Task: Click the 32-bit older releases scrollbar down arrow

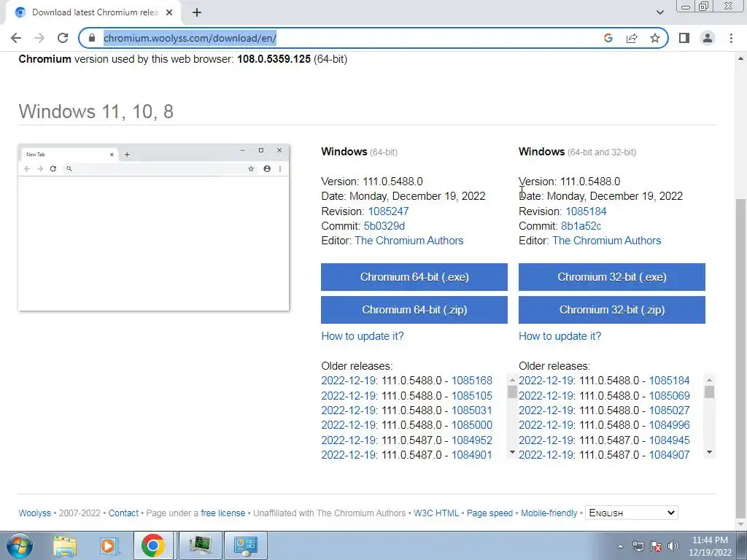Action: (709, 452)
